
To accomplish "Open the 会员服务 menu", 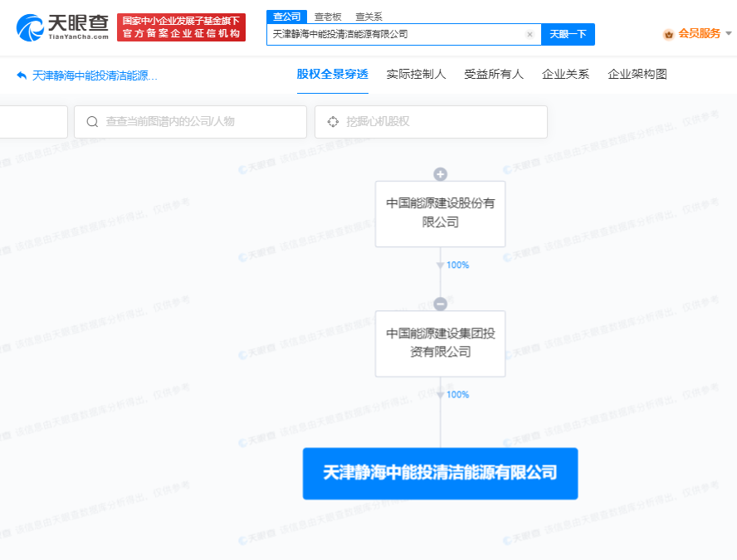I will [x=699, y=34].
